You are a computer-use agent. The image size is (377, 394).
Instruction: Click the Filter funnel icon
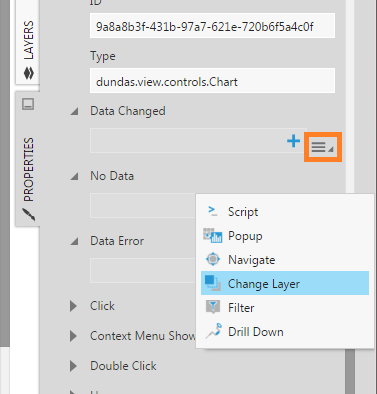[213, 307]
